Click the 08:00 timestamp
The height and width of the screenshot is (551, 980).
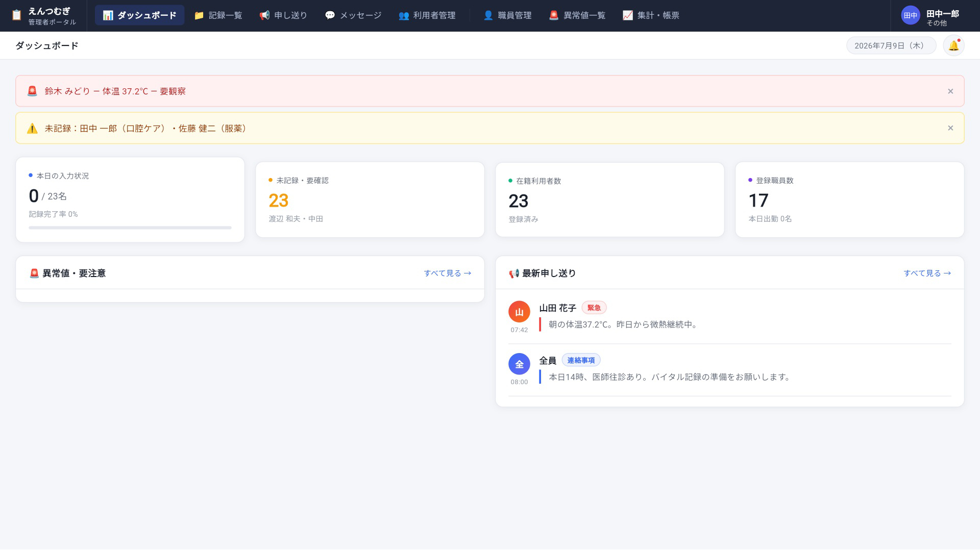pos(519,382)
